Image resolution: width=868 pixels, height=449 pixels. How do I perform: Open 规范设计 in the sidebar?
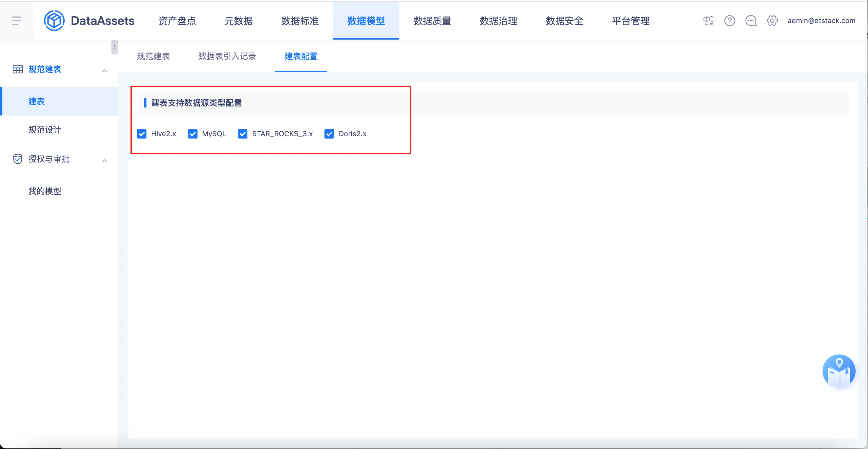[45, 130]
